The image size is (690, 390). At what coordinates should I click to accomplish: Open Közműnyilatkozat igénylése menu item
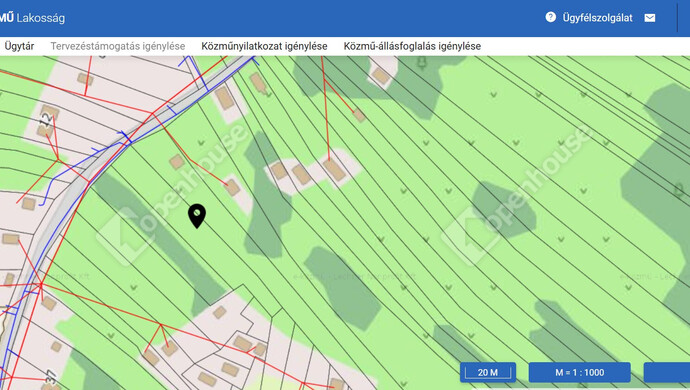point(264,46)
